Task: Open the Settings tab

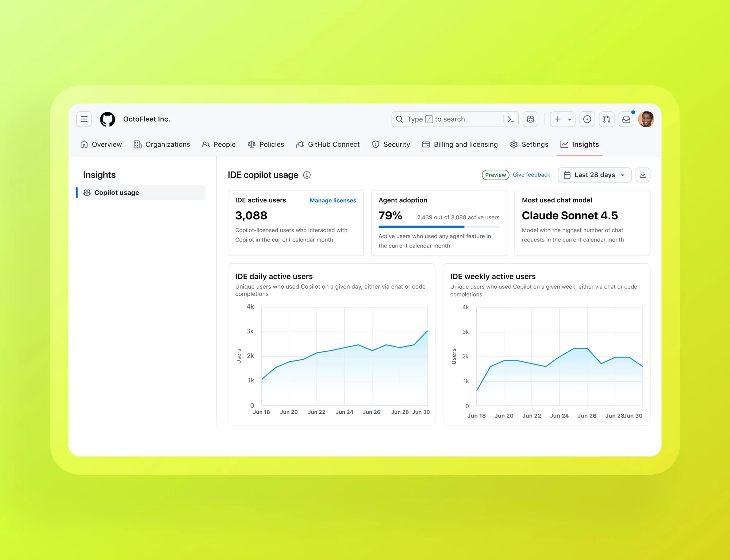Action: [529, 144]
